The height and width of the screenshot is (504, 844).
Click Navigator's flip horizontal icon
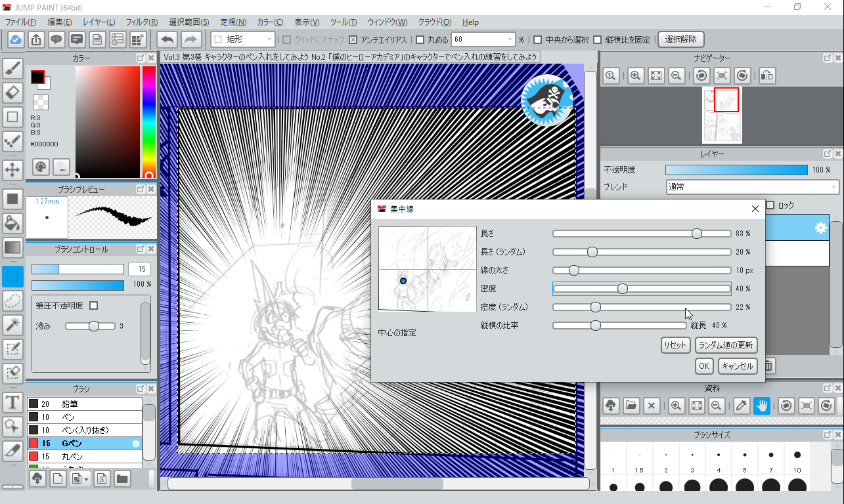coord(766,75)
